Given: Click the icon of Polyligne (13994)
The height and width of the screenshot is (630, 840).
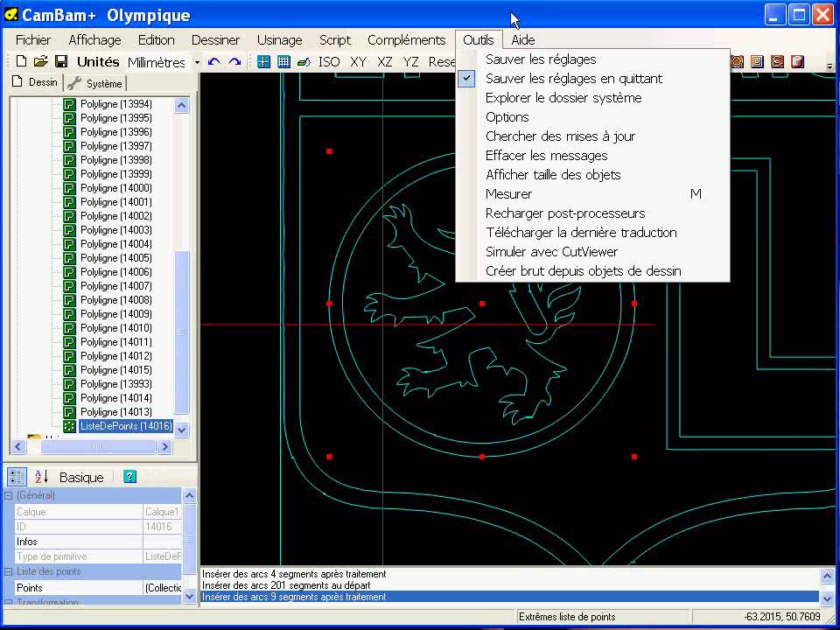Looking at the screenshot, I should pyautogui.click(x=70, y=104).
